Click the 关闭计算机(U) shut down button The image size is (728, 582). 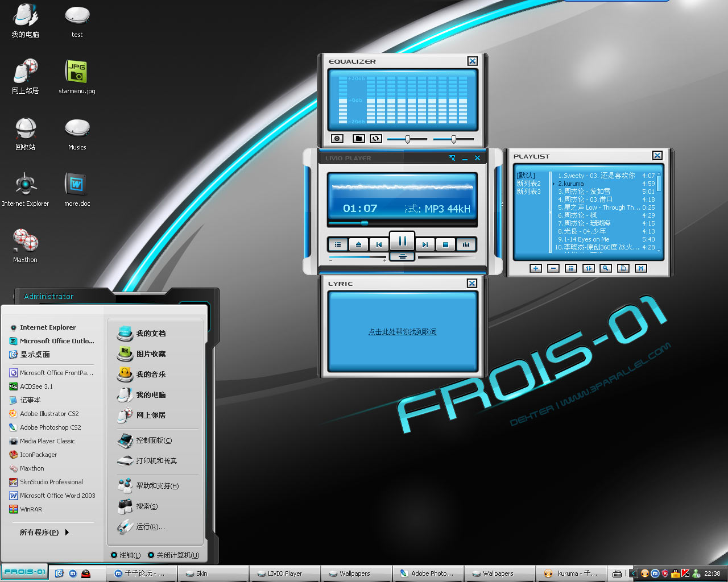(x=173, y=555)
